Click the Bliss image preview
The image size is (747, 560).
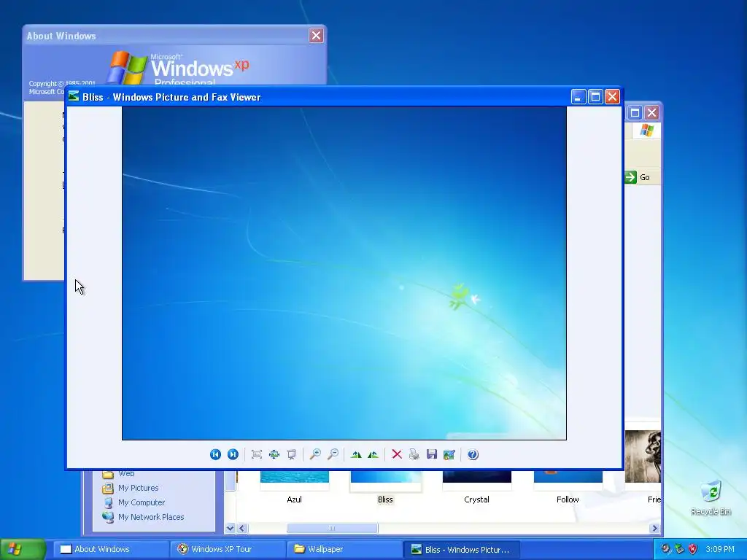click(344, 273)
